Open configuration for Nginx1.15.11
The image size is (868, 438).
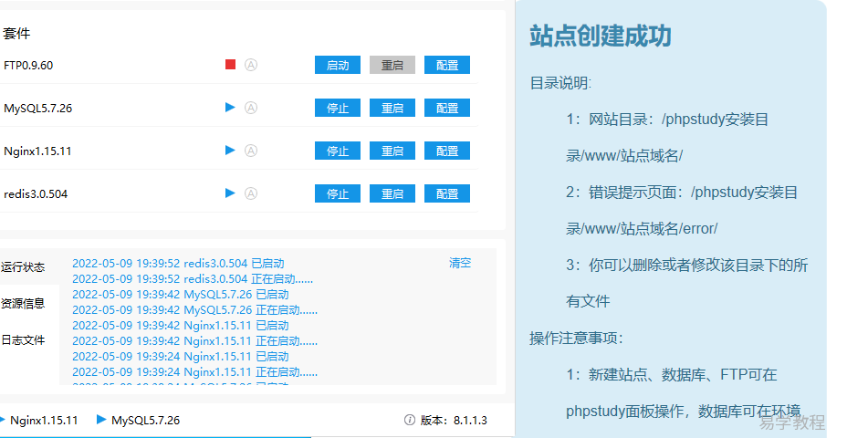pos(447,151)
